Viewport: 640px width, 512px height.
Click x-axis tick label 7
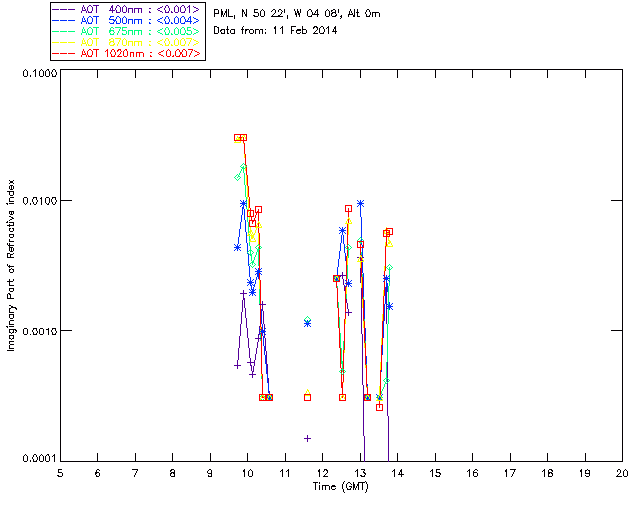[135, 473]
